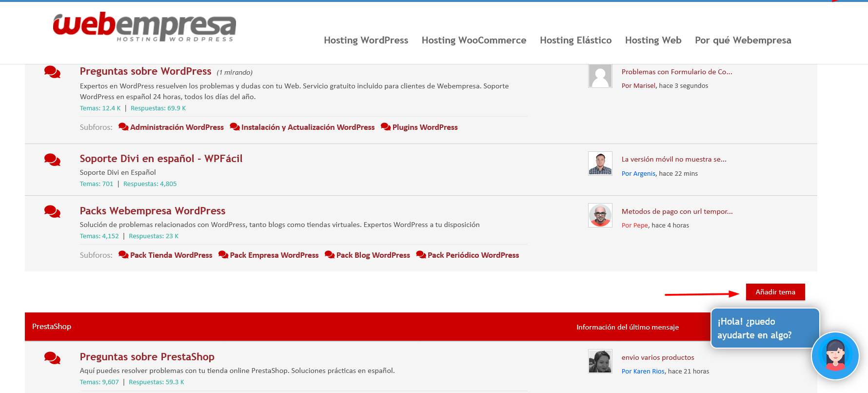Open the Hosting WordPress menu

[x=366, y=40]
